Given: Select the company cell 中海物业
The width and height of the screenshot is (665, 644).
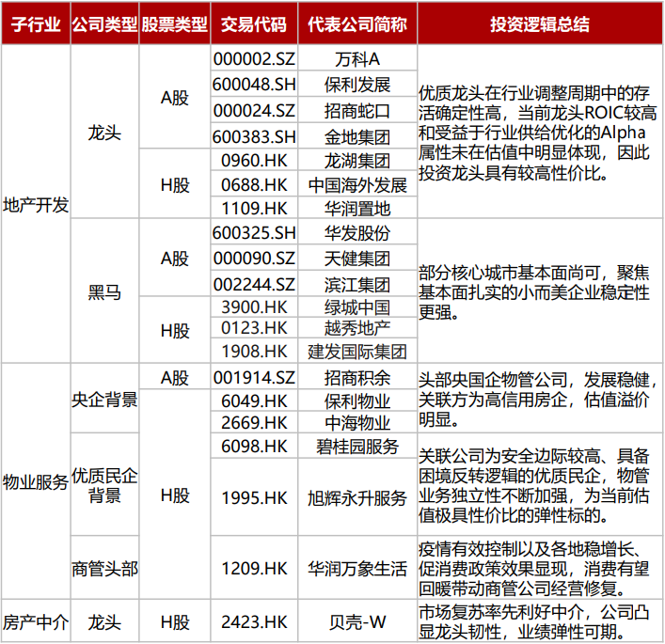Looking at the screenshot, I should 357,422.
